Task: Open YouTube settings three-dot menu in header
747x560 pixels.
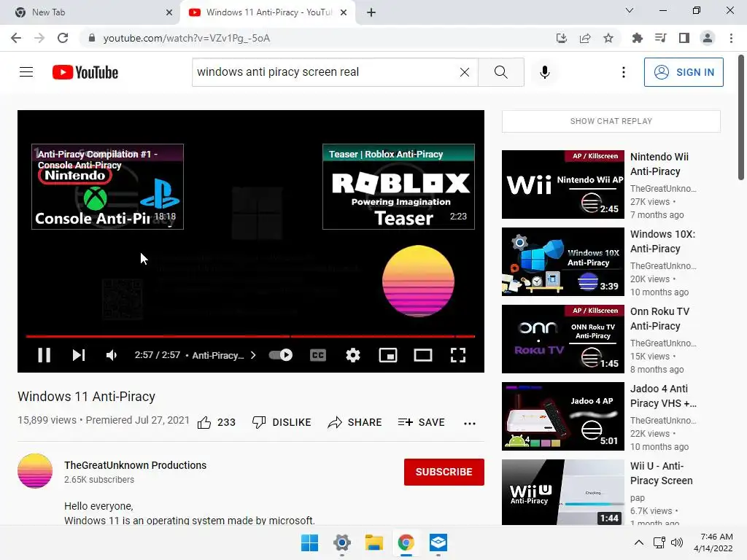Action: [623, 72]
